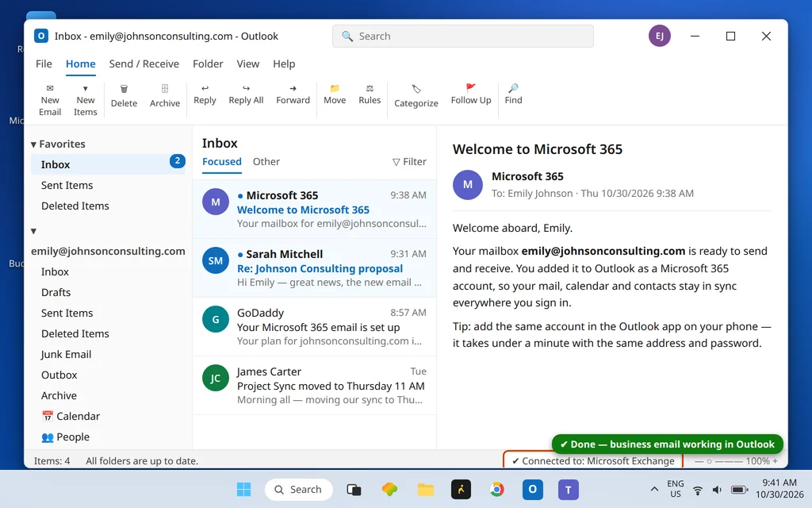Show hidden tray icons chevron

(654, 489)
